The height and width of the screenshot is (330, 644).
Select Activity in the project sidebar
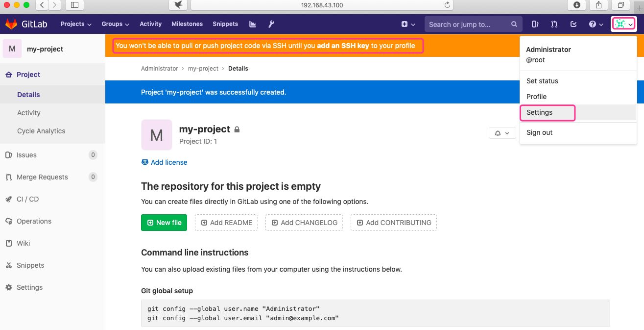point(52,113)
